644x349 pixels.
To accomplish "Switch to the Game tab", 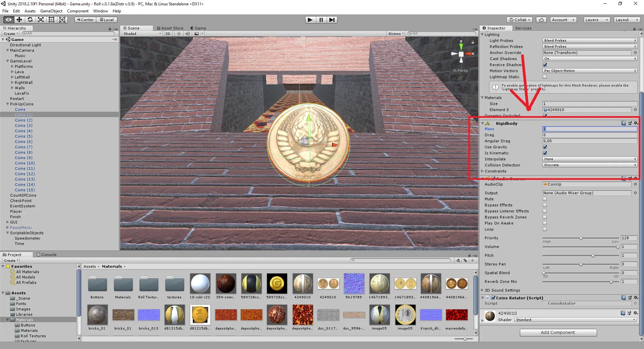I will tap(198, 28).
